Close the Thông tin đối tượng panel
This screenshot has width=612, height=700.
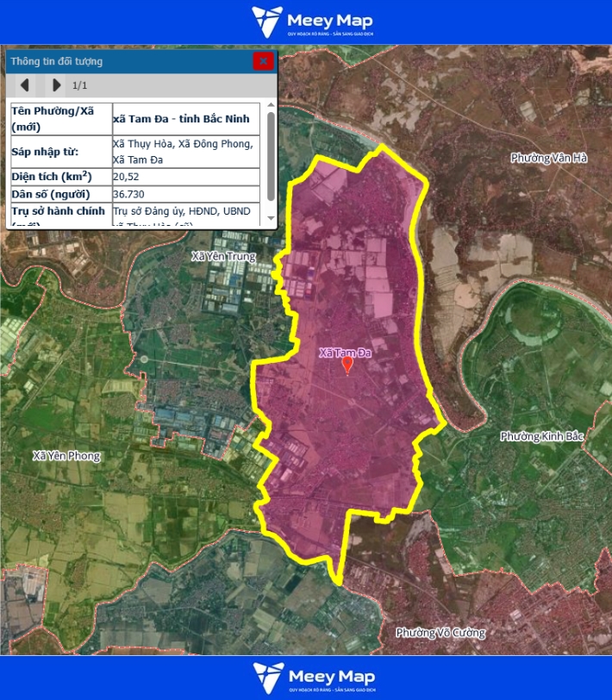[x=263, y=60]
